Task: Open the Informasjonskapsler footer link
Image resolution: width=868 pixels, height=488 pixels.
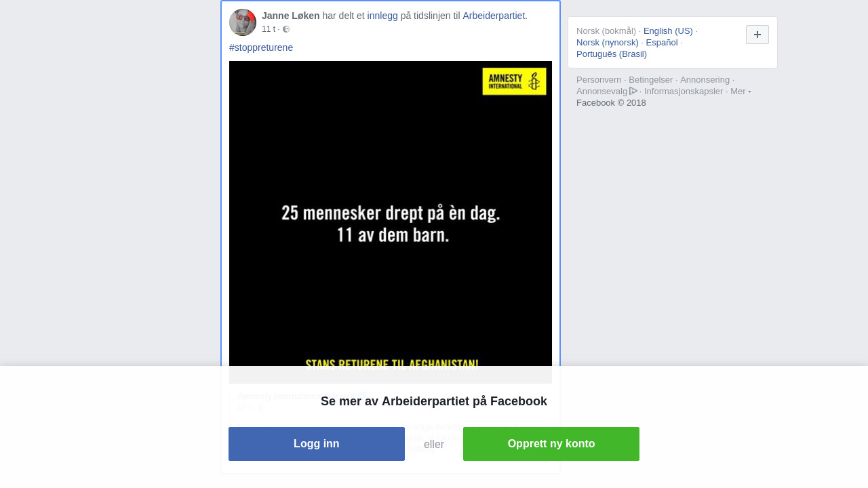Action: coord(684,91)
